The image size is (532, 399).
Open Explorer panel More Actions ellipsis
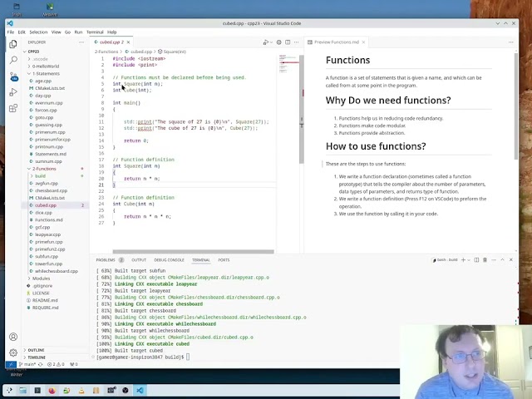[81, 42]
